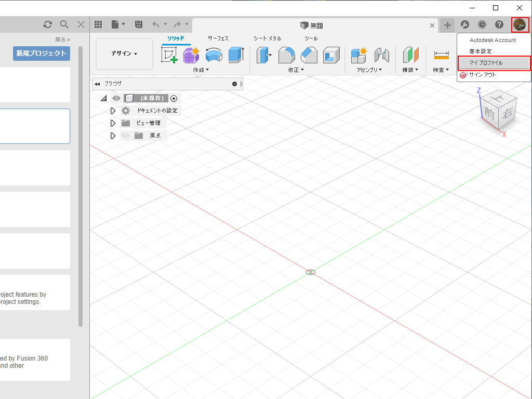Toggle the data panel grid icon

coord(98,24)
